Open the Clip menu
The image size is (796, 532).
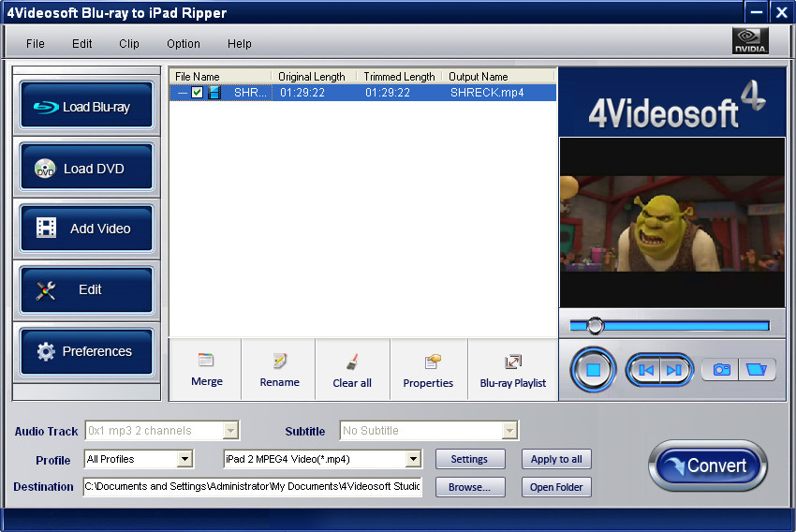tap(129, 44)
